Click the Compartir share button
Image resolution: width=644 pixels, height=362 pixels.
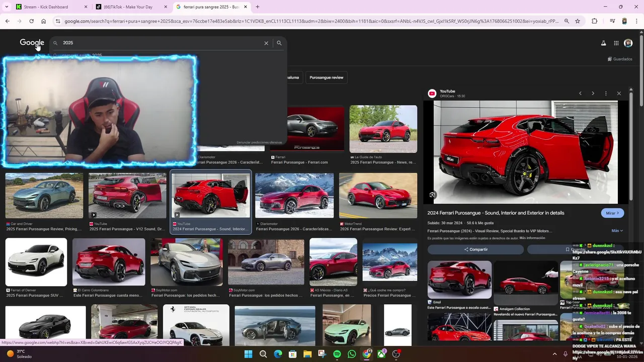pyautogui.click(x=475, y=249)
